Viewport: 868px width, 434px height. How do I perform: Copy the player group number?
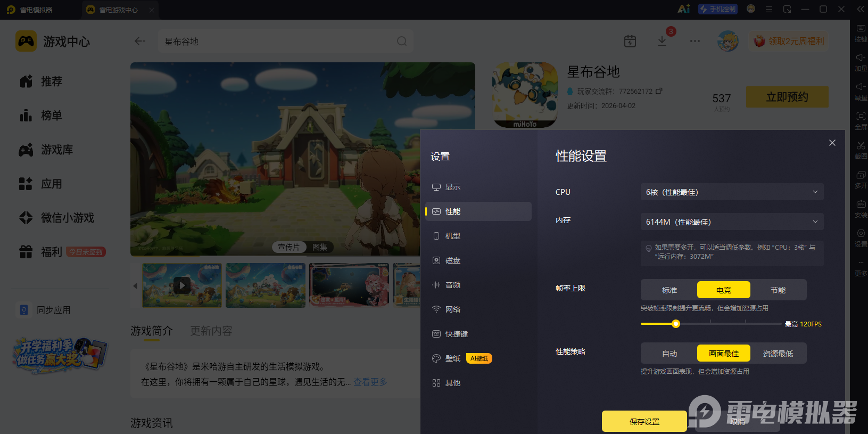(x=659, y=91)
